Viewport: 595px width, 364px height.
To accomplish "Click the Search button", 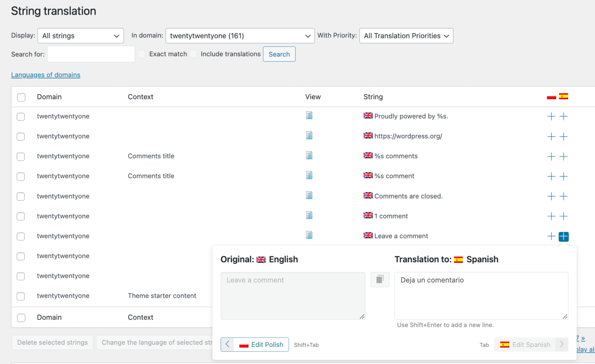I will click(x=279, y=54).
